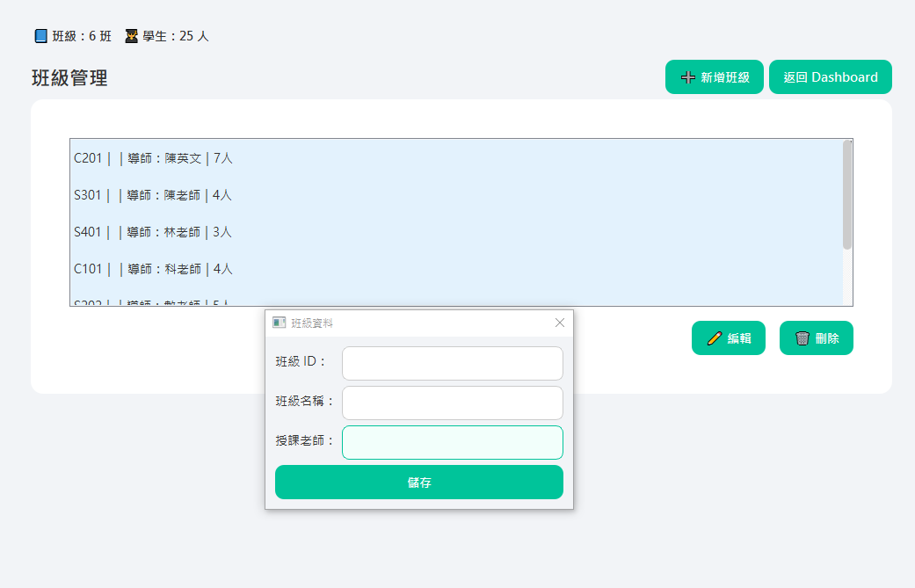Screen dimensions: 915x588
Task: Click the 班級資料 dialog window icon
Action: [280, 323]
